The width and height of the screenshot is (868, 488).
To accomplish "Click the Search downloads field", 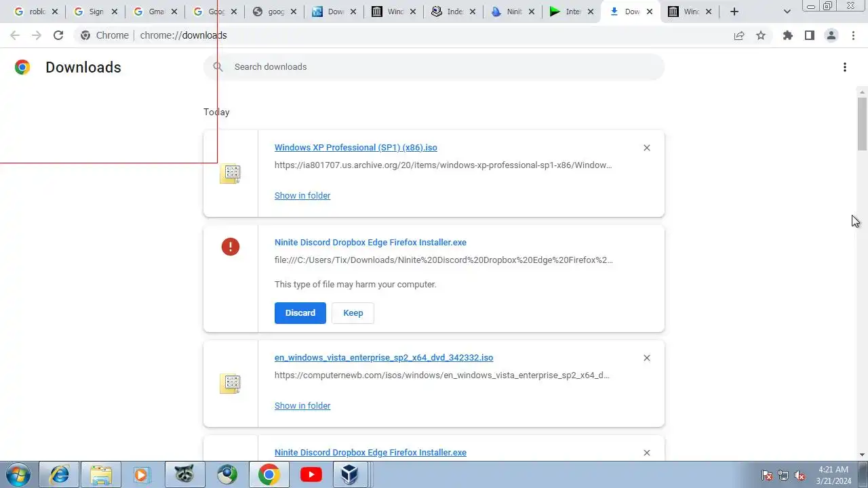I will click(434, 66).
